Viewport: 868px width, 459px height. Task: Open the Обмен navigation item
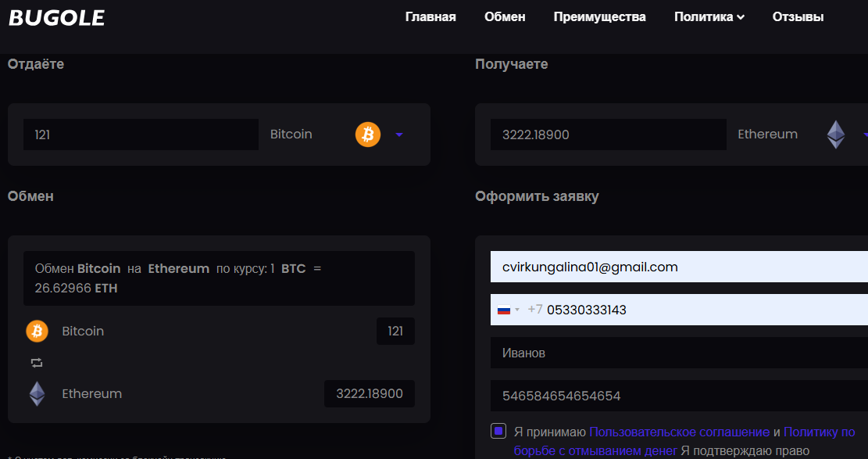(505, 17)
